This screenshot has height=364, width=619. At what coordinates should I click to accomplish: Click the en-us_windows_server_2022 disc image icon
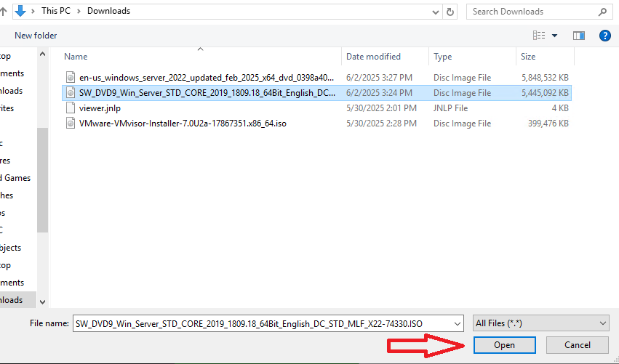(x=71, y=78)
